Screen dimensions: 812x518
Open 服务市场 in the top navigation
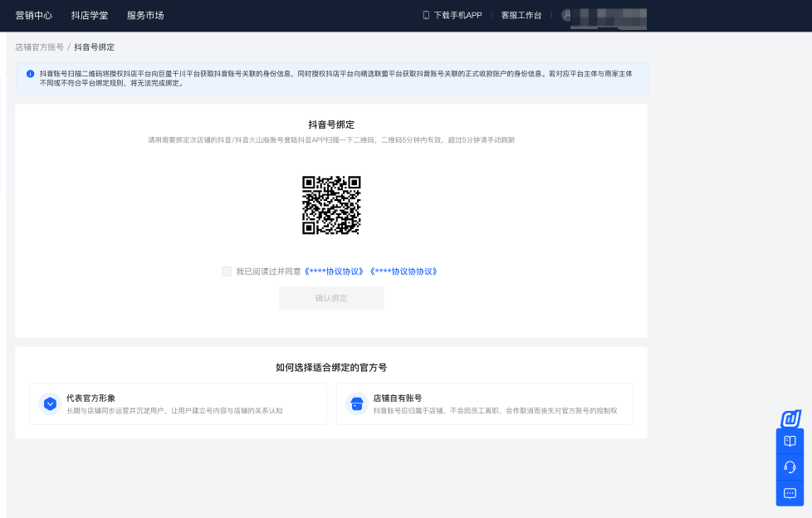pyautogui.click(x=145, y=16)
